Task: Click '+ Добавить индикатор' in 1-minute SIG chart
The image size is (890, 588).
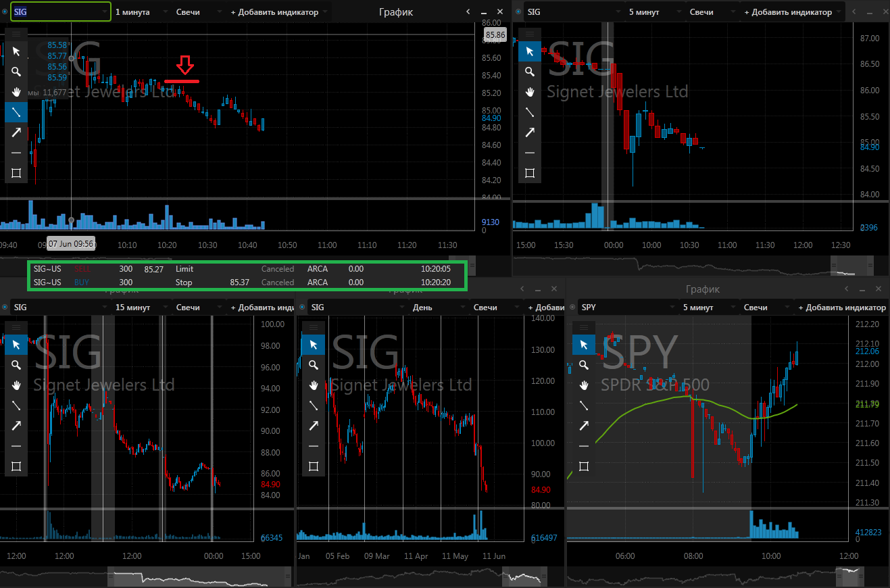Action: (279, 12)
